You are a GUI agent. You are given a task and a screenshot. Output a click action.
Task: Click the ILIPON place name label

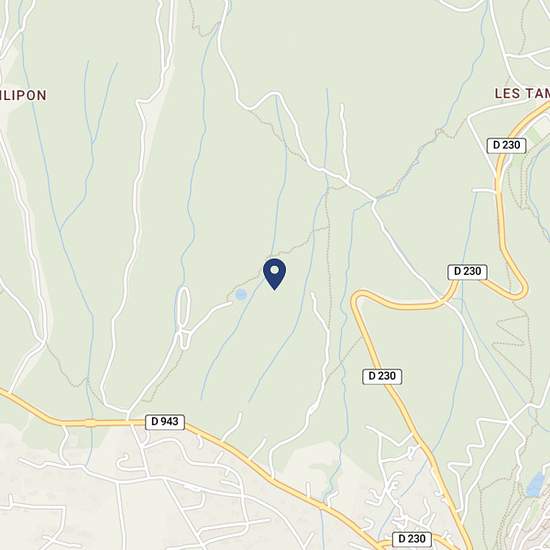pyautogui.click(x=23, y=95)
